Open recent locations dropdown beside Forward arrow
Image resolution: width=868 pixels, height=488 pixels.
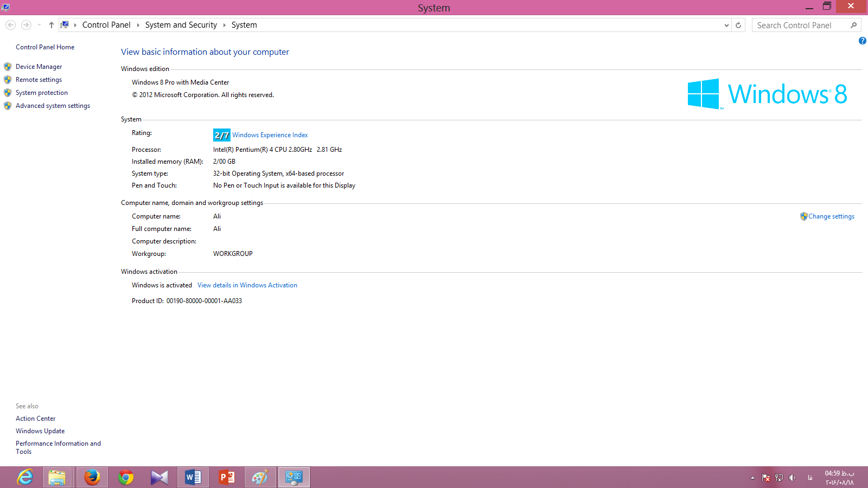click(x=39, y=25)
